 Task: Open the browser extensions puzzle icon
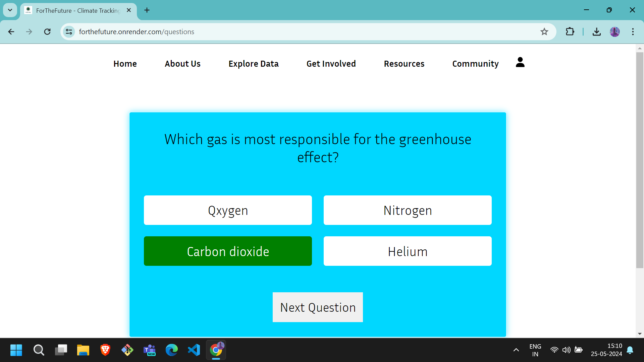570,32
